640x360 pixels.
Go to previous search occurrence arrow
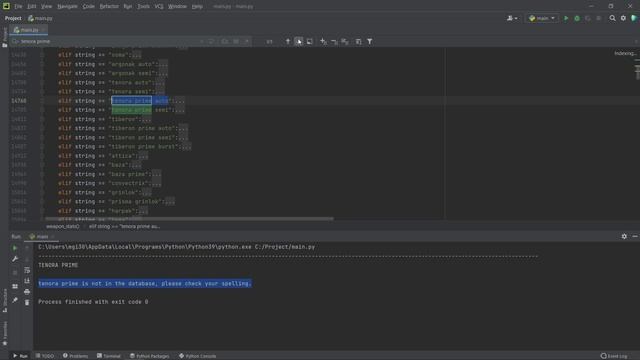click(x=288, y=41)
